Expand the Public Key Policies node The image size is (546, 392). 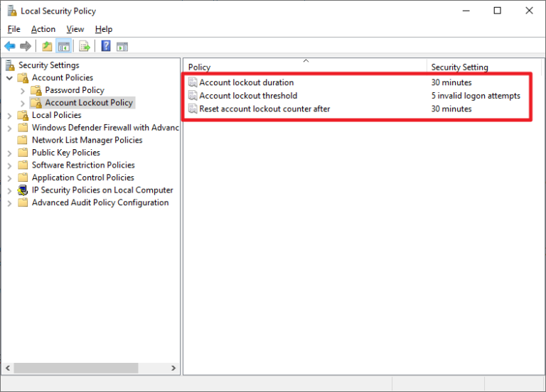click(x=9, y=153)
